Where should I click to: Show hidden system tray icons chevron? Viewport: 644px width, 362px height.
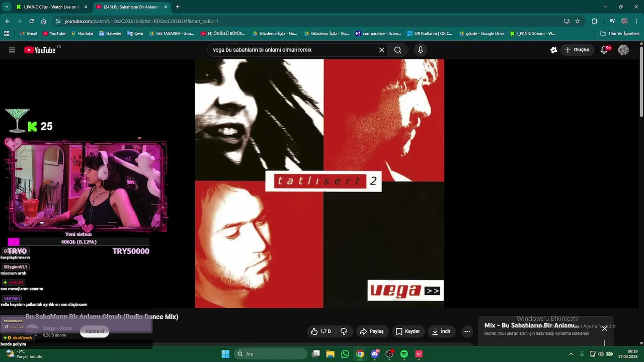pyautogui.click(x=571, y=354)
